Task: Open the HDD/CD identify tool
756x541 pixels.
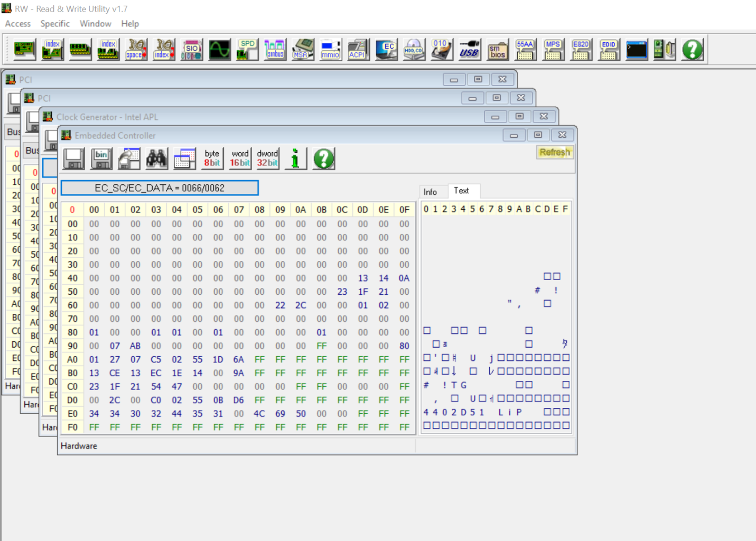Action: (414, 50)
